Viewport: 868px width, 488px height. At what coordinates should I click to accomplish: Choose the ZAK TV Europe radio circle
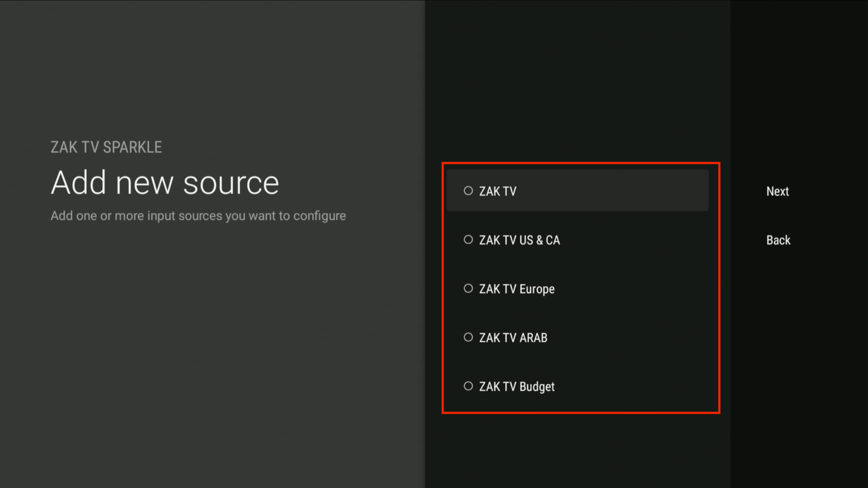coord(468,288)
